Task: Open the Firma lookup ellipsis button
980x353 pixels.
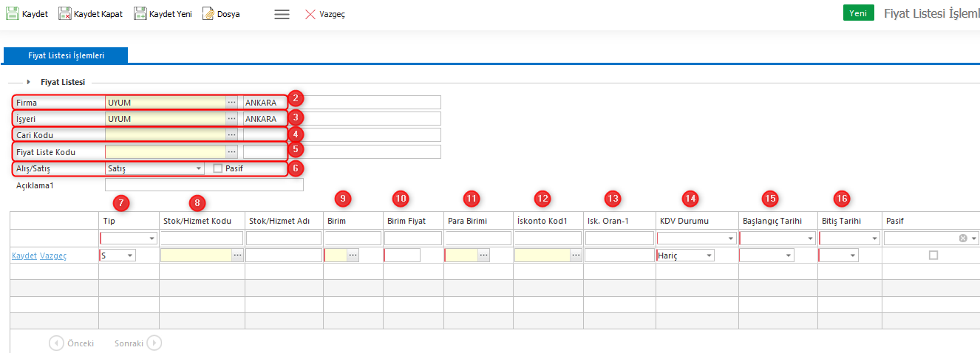Action: [x=231, y=102]
